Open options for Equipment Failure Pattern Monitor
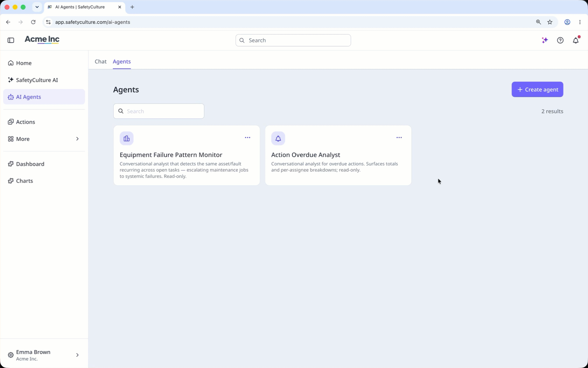This screenshot has width=588, height=368. pos(247,138)
